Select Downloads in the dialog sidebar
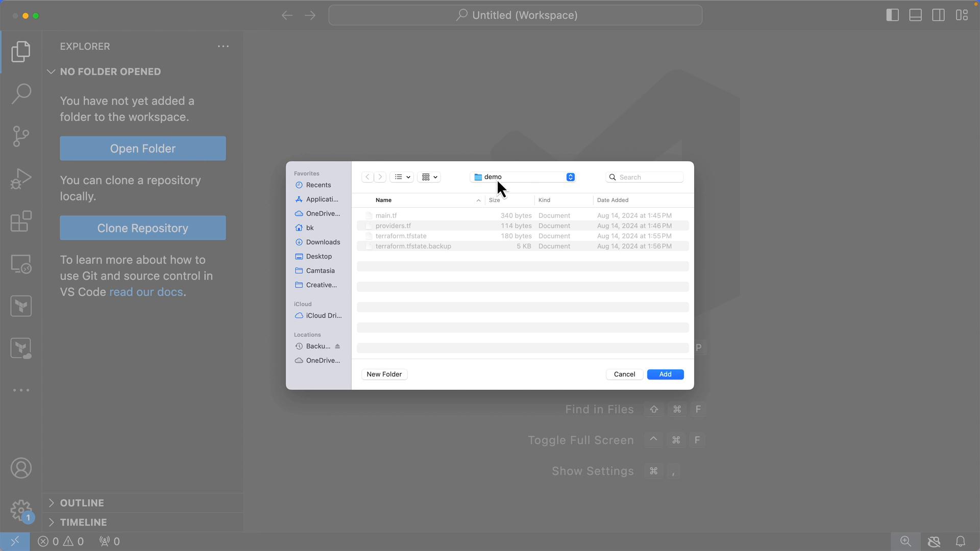 point(318,242)
